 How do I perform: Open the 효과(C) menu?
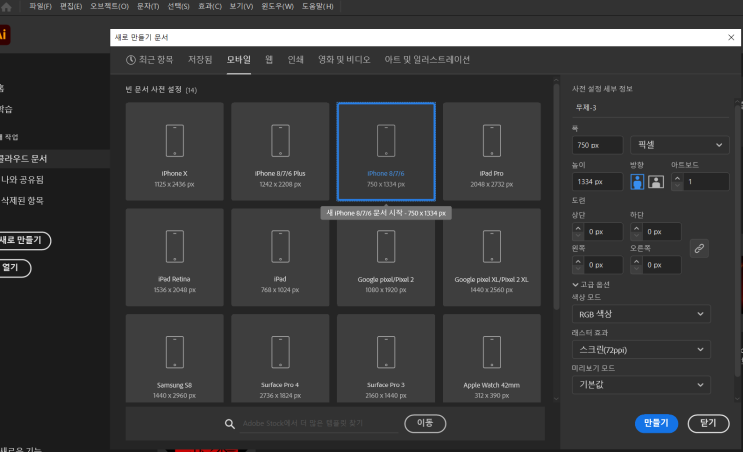210,7
